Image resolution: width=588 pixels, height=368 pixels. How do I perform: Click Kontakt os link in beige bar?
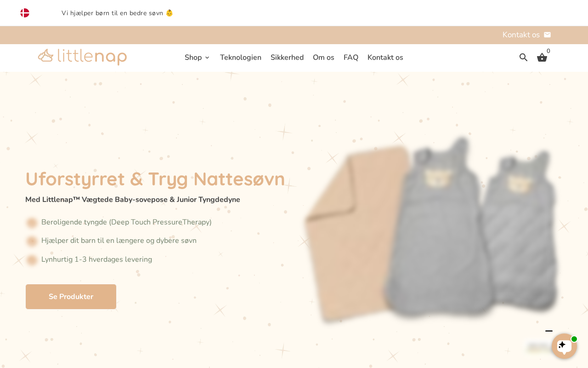click(x=521, y=35)
